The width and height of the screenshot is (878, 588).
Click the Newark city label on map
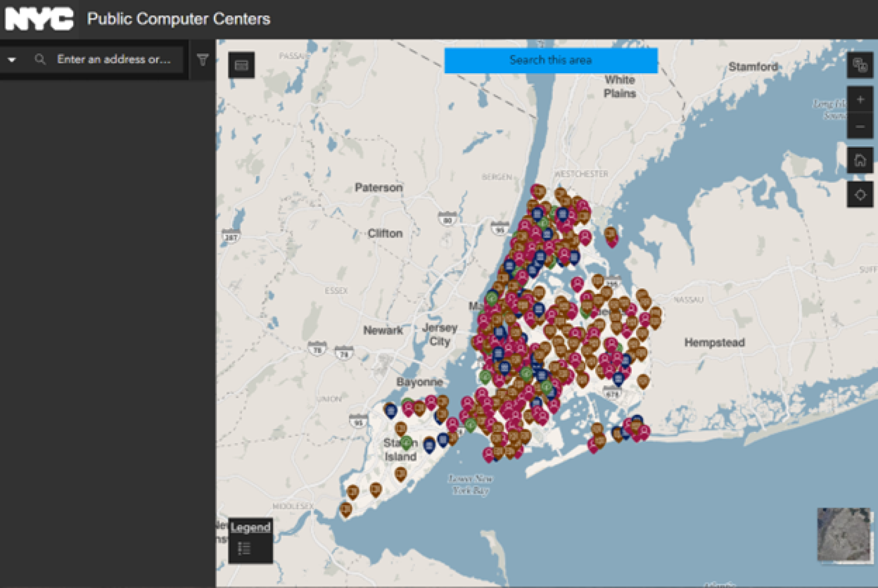[383, 330]
